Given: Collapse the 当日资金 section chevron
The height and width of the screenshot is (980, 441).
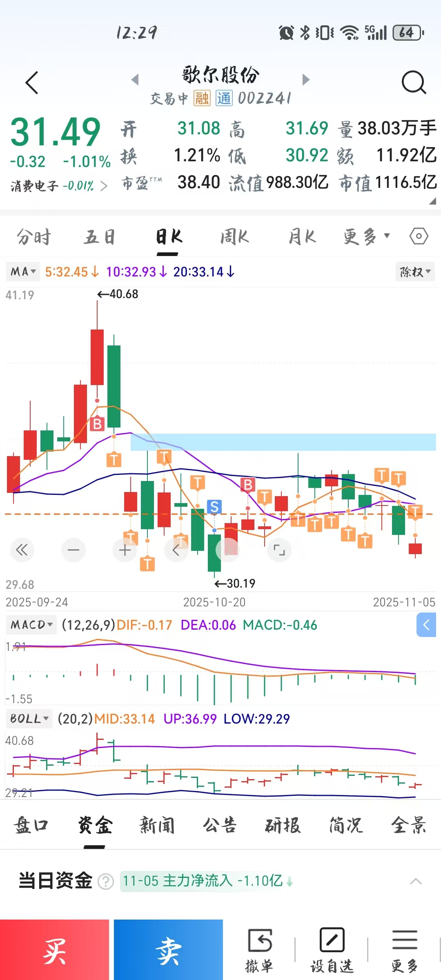Looking at the screenshot, I should tap(416, 882).
